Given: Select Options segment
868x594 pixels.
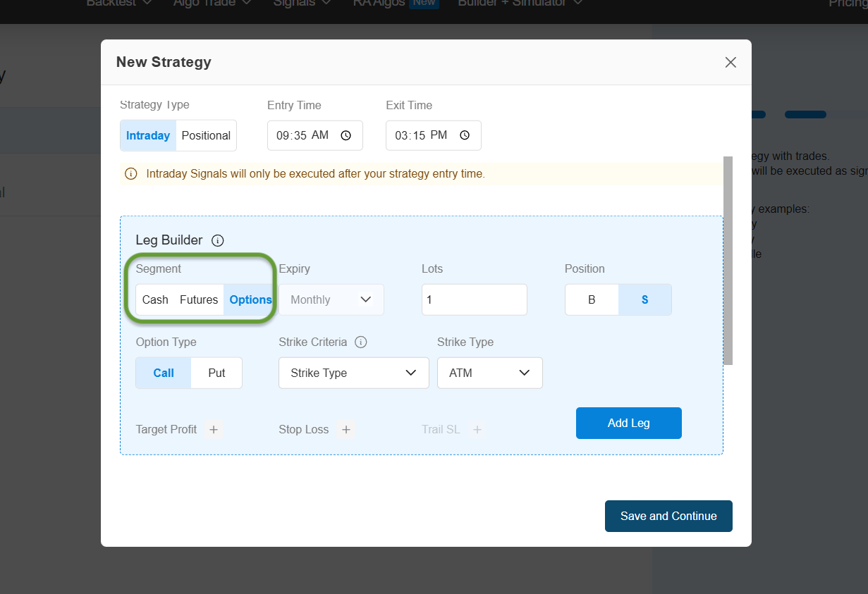Looking at the screenshot, I should pyautogui.click(x=250, y=299).
